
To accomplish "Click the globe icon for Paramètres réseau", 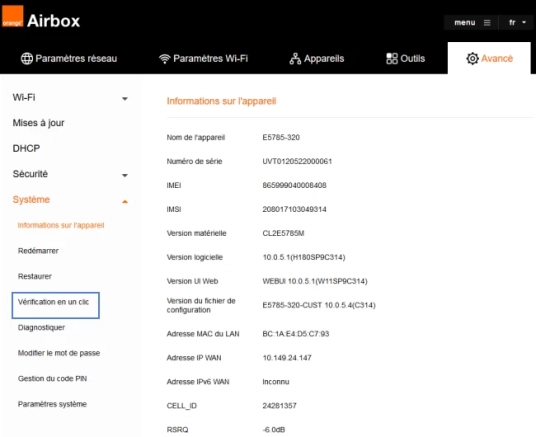I will (27, 58).
